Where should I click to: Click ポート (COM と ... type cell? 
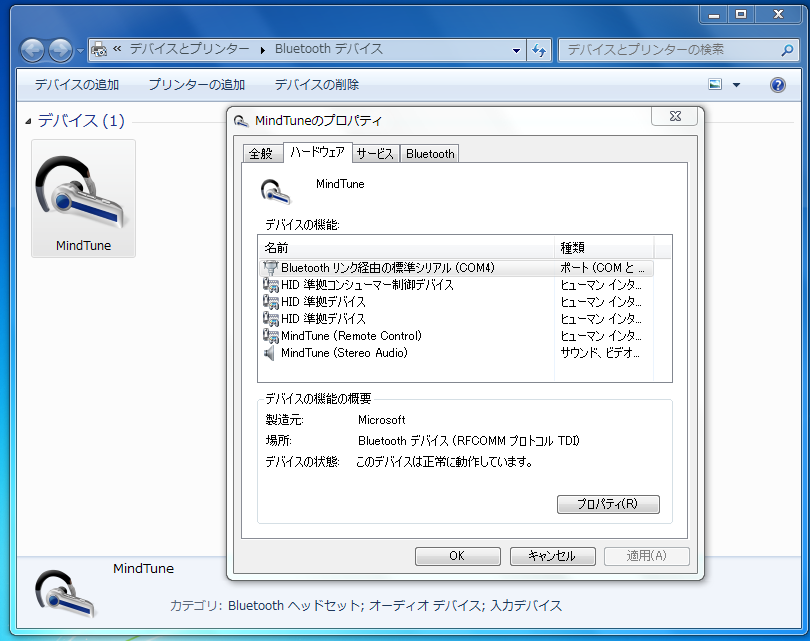(x=602, y=268)
